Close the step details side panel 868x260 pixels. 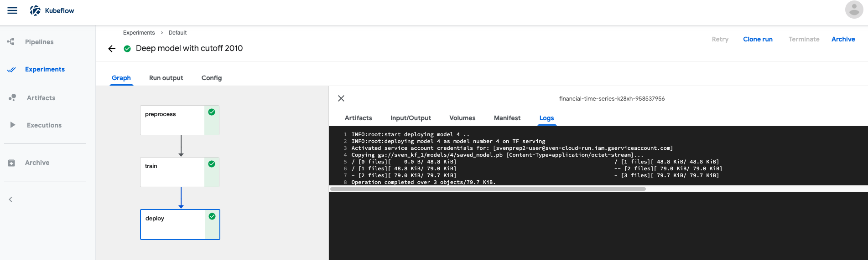click(341, 98)
